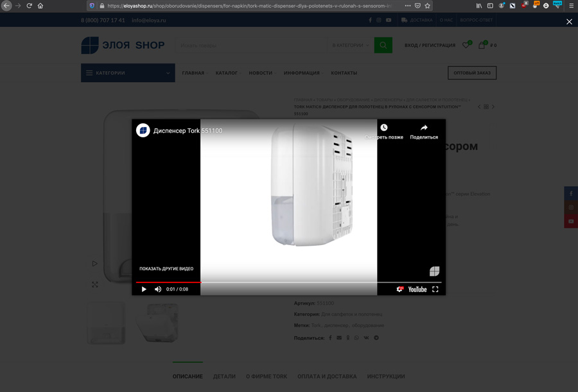
Task: Toggle video fullscreen mode
Action: 435,289
